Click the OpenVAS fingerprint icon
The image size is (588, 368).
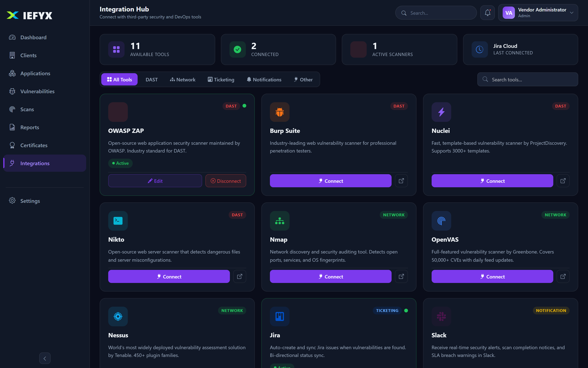(441, 221)
